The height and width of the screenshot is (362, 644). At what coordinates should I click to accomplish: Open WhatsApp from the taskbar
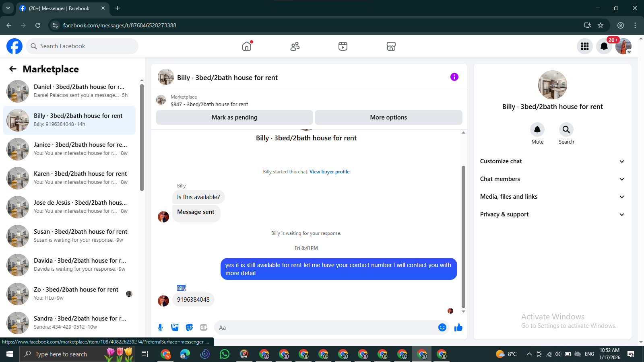tap(225, 354)
